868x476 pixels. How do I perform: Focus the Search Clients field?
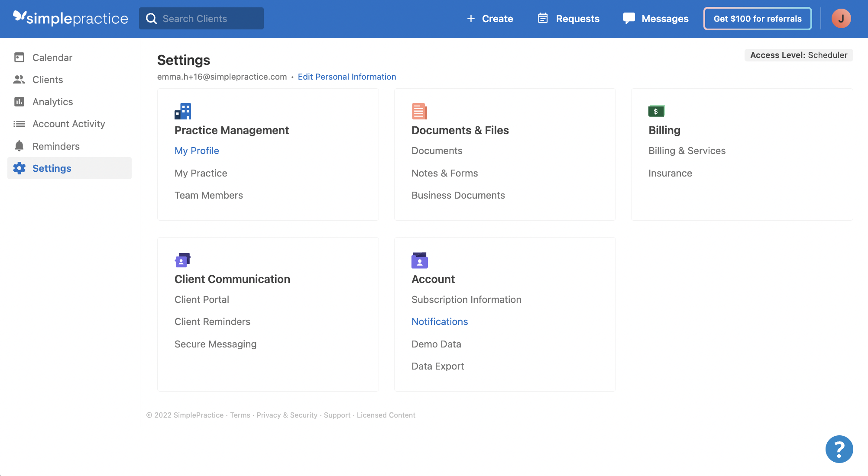click(x=201, y=19)
